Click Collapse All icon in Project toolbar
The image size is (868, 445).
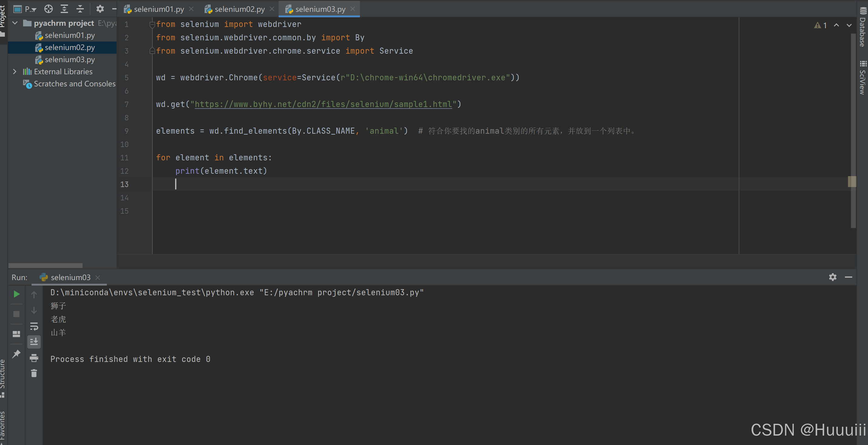pos(80,9)
